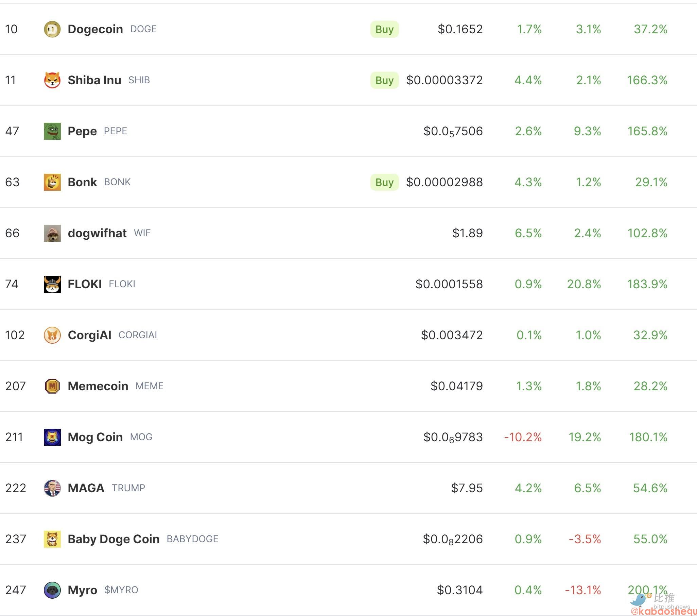Click the Mog Coin logo icon
Viewport: 697px width, 616px height.
coord(52,437)
